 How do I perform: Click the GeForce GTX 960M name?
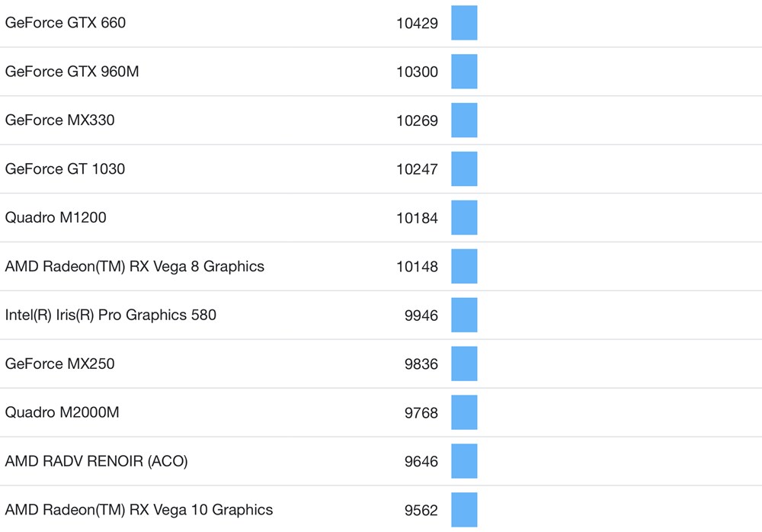(x=72, y=72)
